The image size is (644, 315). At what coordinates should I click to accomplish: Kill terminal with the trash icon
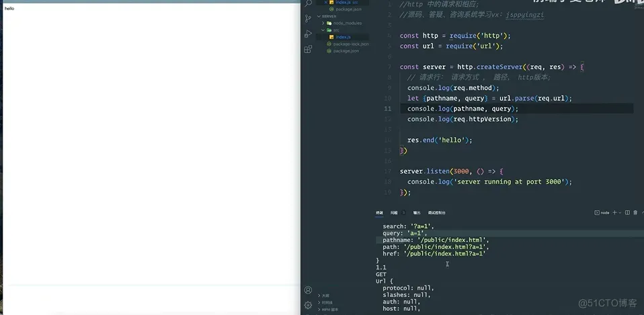tap(635, 212)
